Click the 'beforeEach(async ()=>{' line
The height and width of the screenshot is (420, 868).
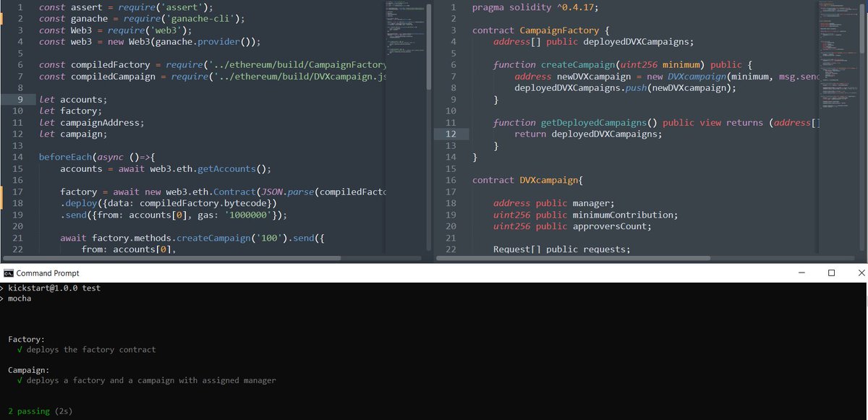coord(97,157)
